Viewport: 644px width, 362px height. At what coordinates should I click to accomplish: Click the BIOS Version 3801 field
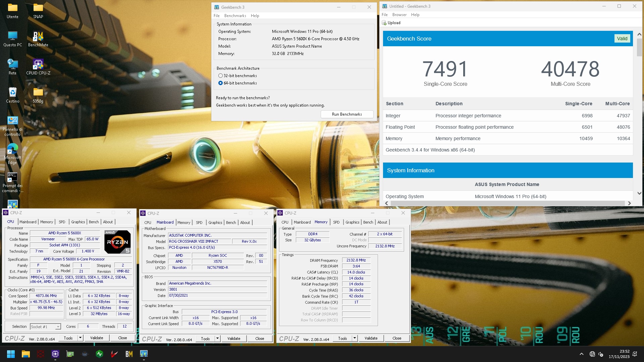(x=217, y=289)
